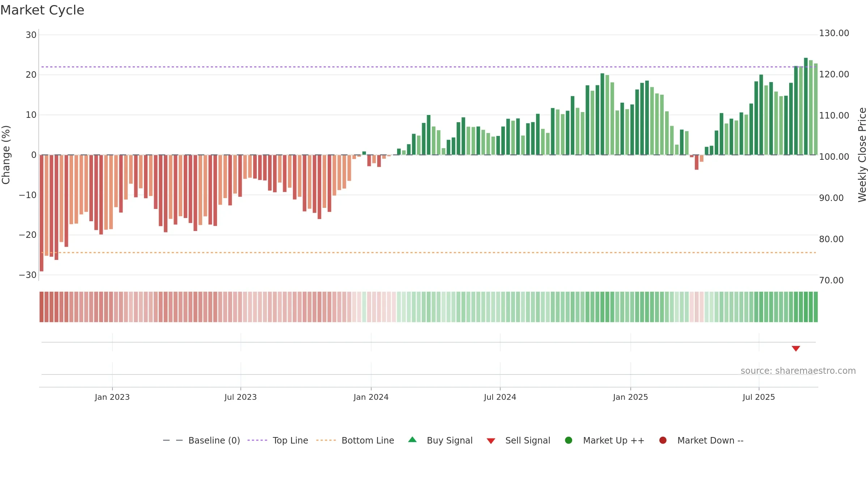Click the Jul 2023 axis label

[x=241, y=397]
